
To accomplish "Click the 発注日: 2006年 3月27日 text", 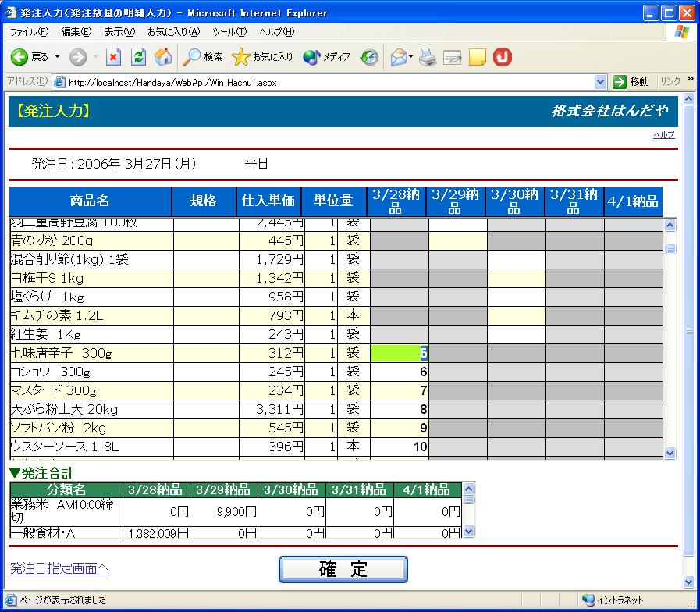I will point(114,164).
